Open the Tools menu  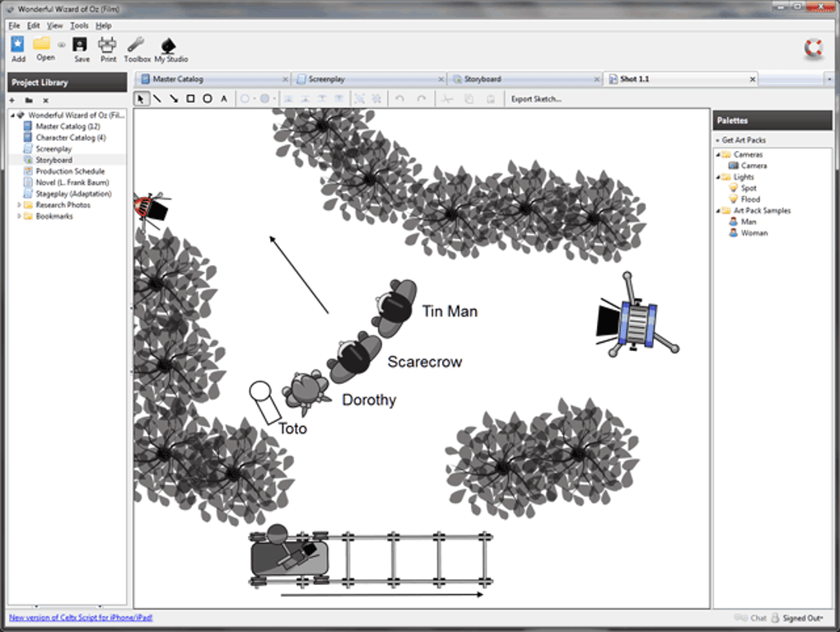point(79,26)
